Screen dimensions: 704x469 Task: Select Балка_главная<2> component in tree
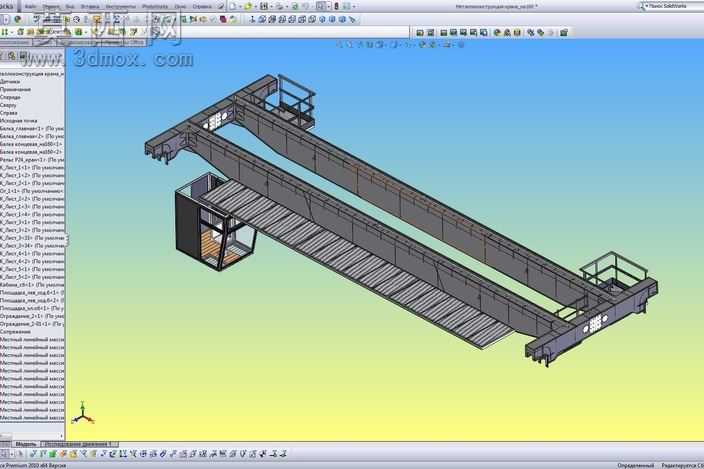[x=32, y=136]
